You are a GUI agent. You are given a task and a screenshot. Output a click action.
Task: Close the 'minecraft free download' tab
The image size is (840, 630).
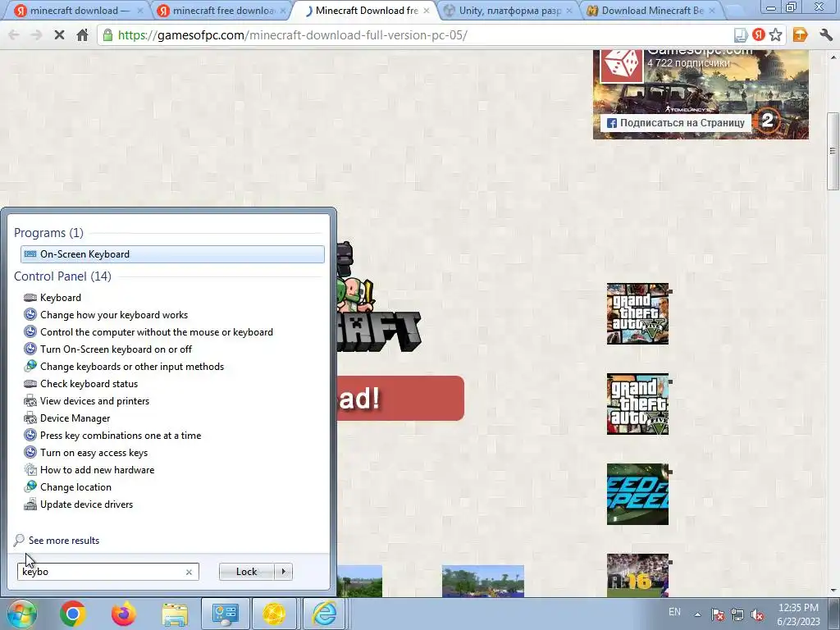tap(283, 10)
